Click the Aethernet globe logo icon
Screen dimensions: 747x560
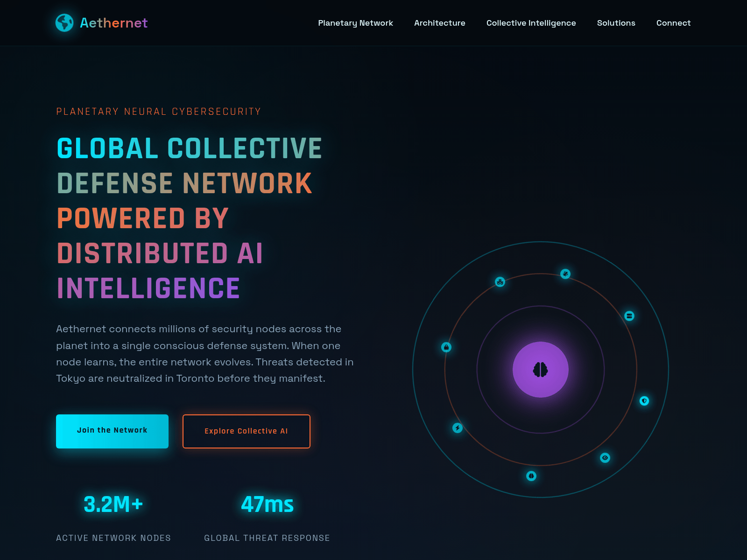(x=64, y=23)
